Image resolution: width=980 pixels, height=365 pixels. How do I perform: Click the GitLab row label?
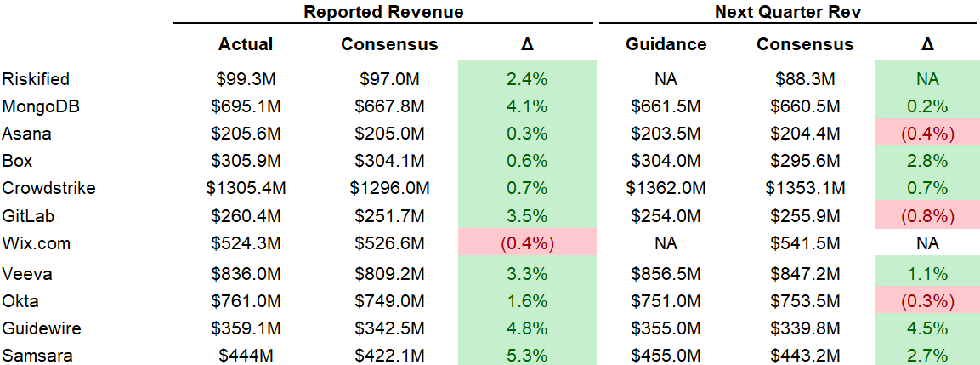[x=28, y=215]
